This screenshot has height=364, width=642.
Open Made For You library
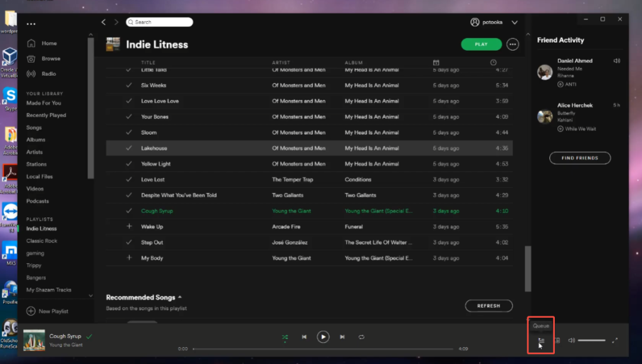point(44,103)
